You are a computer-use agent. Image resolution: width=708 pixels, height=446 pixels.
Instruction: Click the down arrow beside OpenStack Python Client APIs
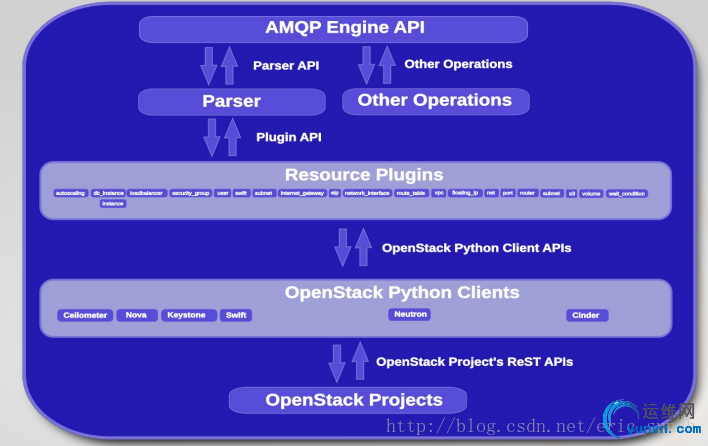[343, 247]
